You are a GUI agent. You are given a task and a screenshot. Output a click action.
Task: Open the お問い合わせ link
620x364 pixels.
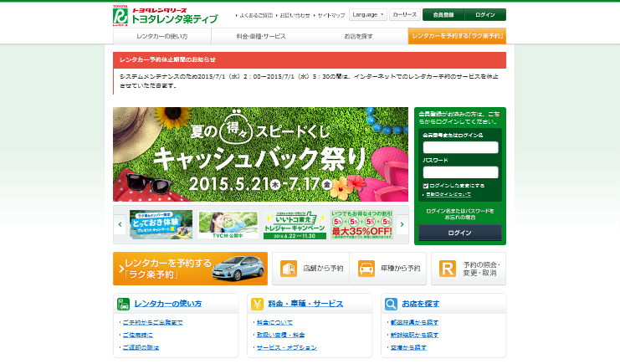click(x=295, y=15)
